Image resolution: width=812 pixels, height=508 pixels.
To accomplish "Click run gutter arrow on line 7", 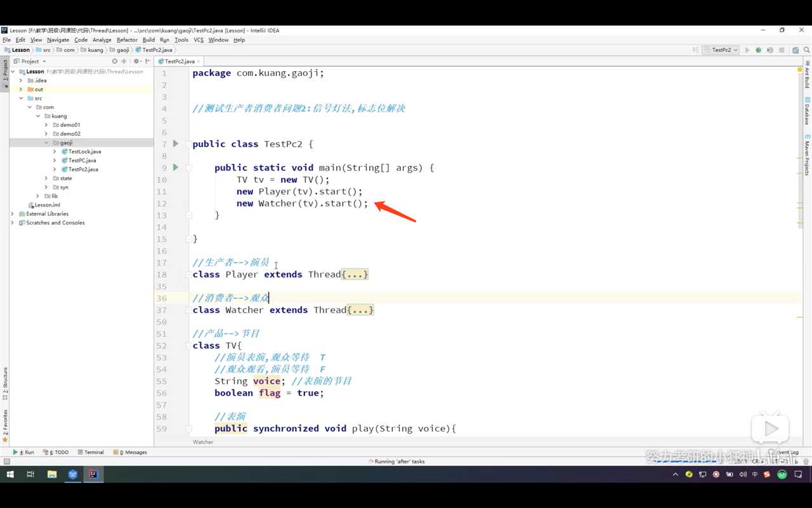I will 176,144.
